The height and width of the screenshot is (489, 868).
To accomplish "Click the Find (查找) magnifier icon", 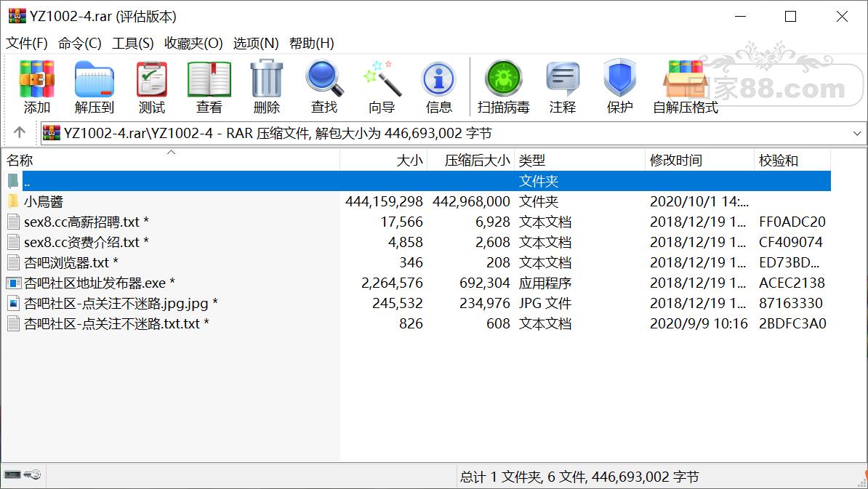I will coord(324,78).
